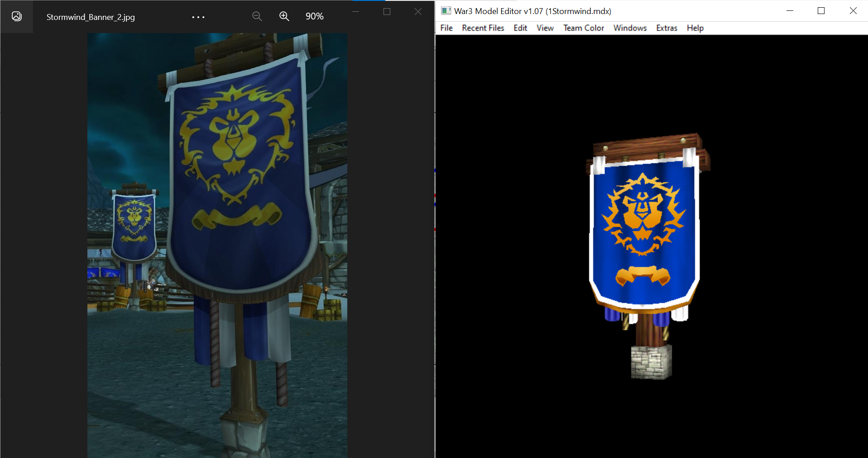This screenshot has width=868, height=458.
Task: Close the image viewer window
Action: (x=418, y=12)
